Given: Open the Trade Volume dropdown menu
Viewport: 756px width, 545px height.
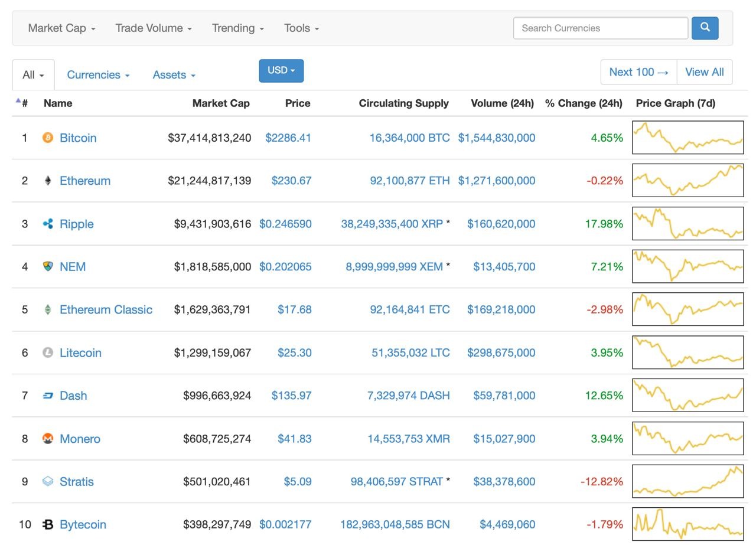Looking at the screenshot, I should coord(154,28).
